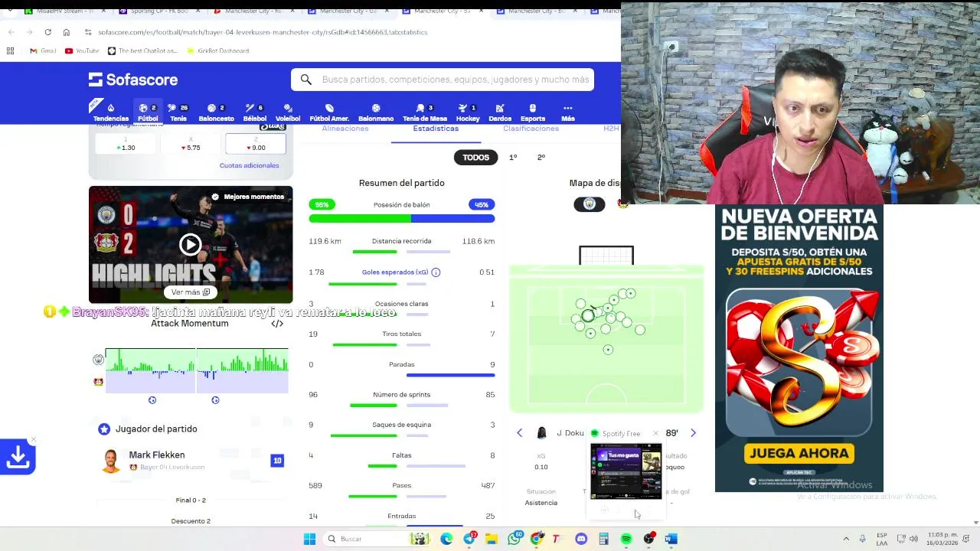Viewport: 980px width, 551px height.
Task: Open the Béisbol sport category
Action: (254, 112)
